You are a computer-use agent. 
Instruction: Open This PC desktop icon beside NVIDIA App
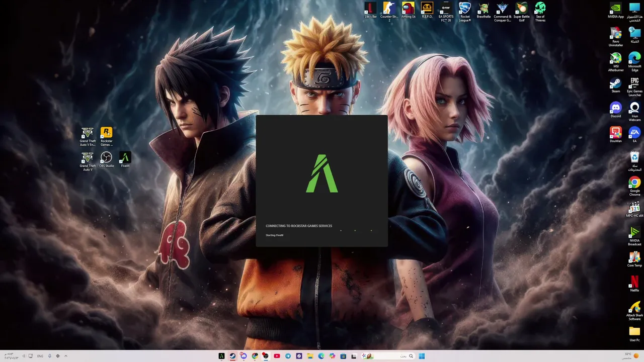click(634, 12)
